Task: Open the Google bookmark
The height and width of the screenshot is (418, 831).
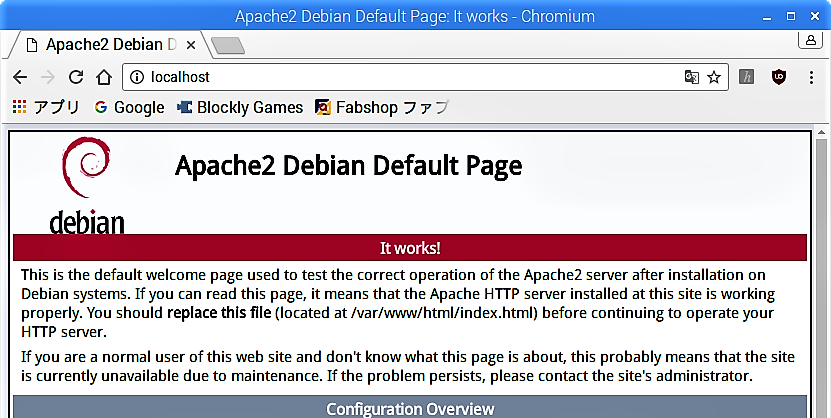Action: click(129, 108)
